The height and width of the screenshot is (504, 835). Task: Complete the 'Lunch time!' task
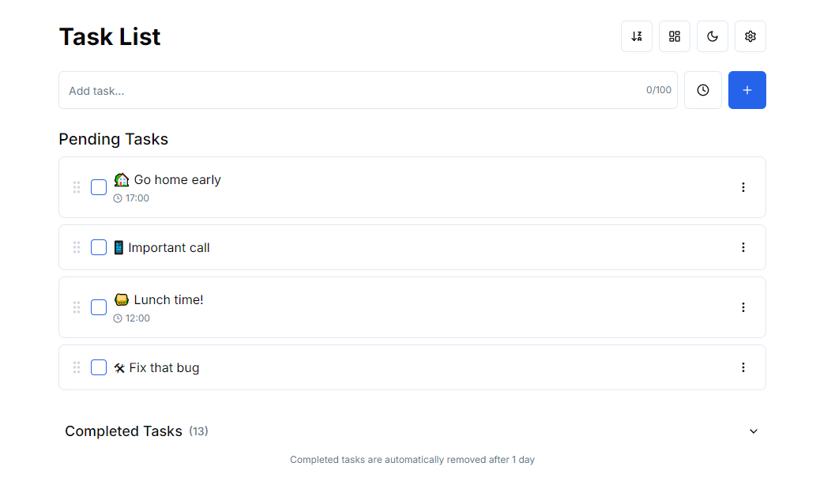click(99, 307)
